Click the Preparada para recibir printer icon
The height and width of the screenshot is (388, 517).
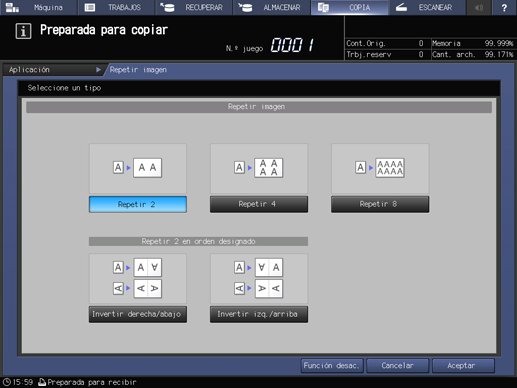point(42,382)
